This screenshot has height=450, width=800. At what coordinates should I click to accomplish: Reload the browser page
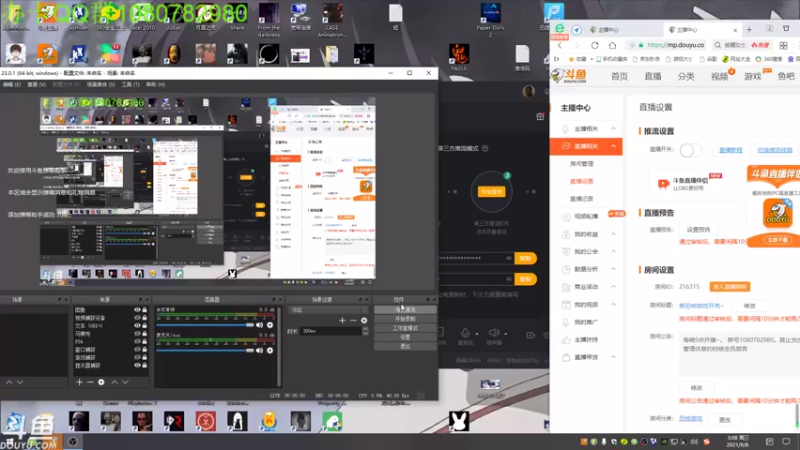595,45
